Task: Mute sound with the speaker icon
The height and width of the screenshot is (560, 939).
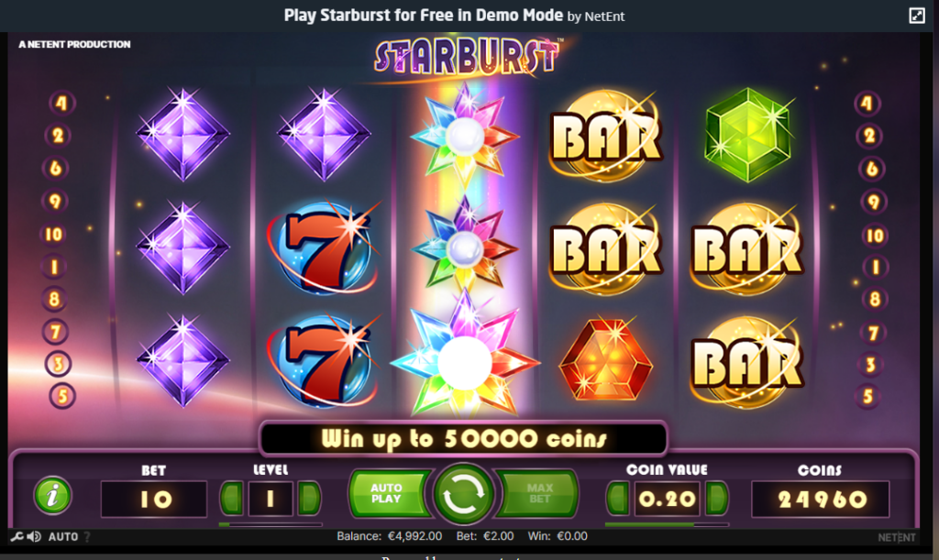Action: pos(34,537)
